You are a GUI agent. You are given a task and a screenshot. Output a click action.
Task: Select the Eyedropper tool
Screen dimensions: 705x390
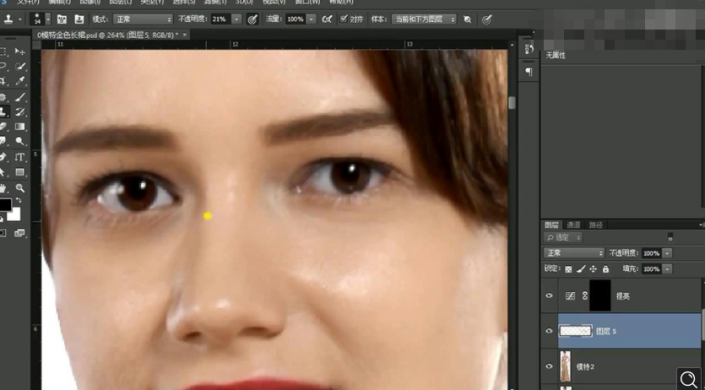click(x=20, y=81)
